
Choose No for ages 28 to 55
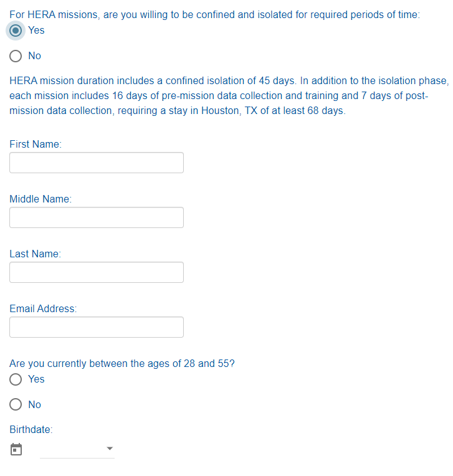pyautogui.click(x=17, y=405)
